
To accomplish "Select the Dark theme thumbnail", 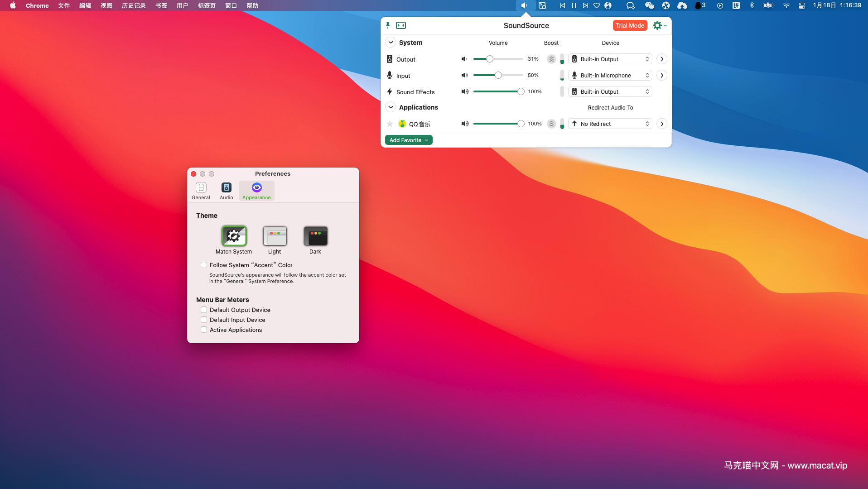I will click(x=315, y=236).
